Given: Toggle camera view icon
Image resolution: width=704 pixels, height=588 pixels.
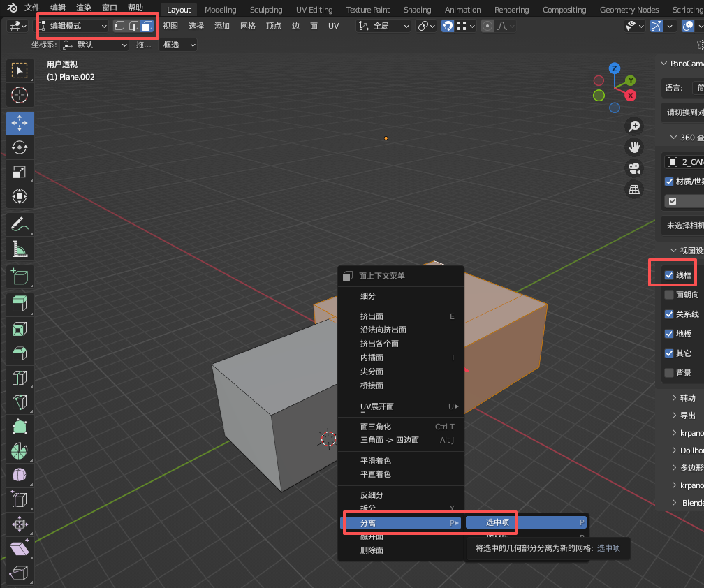Looking at the screenshot, I should (634, 168).
